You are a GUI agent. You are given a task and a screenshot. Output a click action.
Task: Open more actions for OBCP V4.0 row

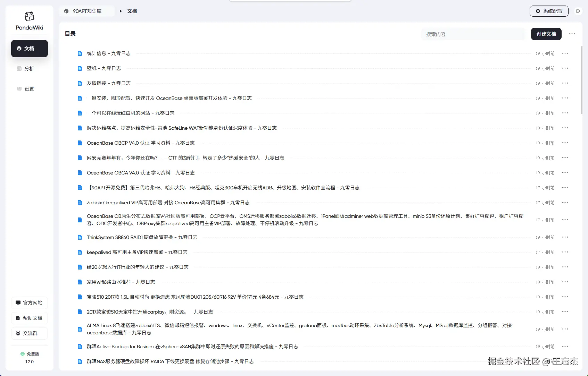[565, 143]
